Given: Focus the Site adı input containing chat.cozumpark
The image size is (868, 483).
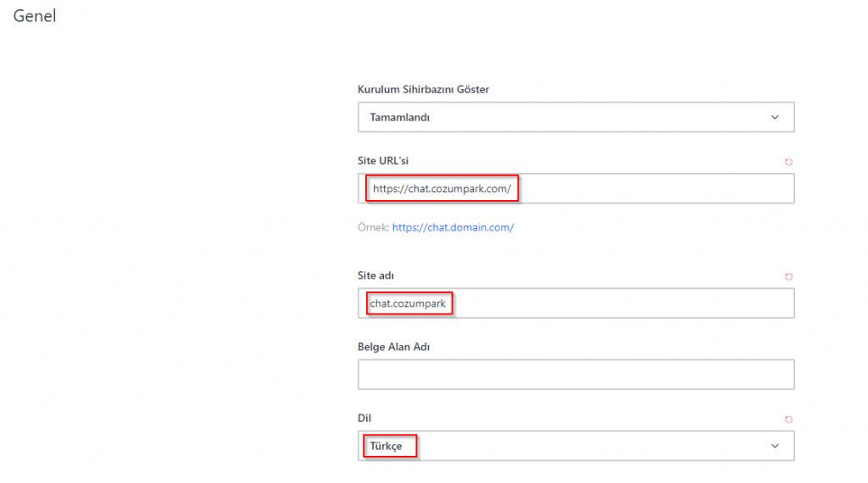Looking at the screenshot, I should pyautogui.click(x=576, y=303).
